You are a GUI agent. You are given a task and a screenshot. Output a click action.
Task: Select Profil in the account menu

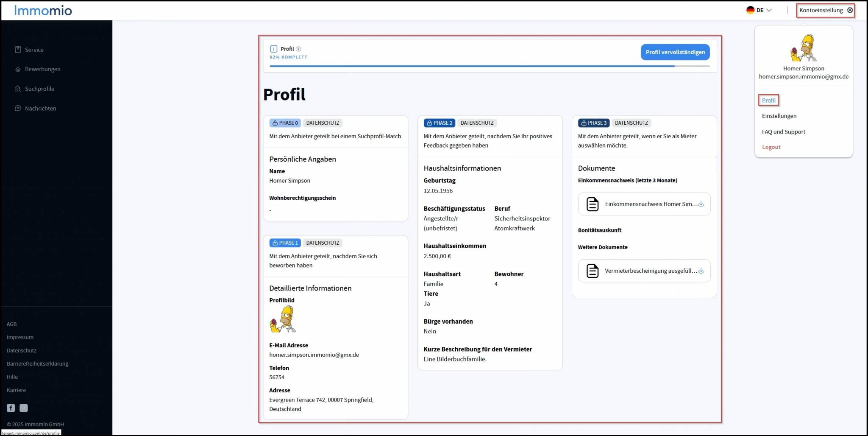pyautogui.click(x=768, y=101)
